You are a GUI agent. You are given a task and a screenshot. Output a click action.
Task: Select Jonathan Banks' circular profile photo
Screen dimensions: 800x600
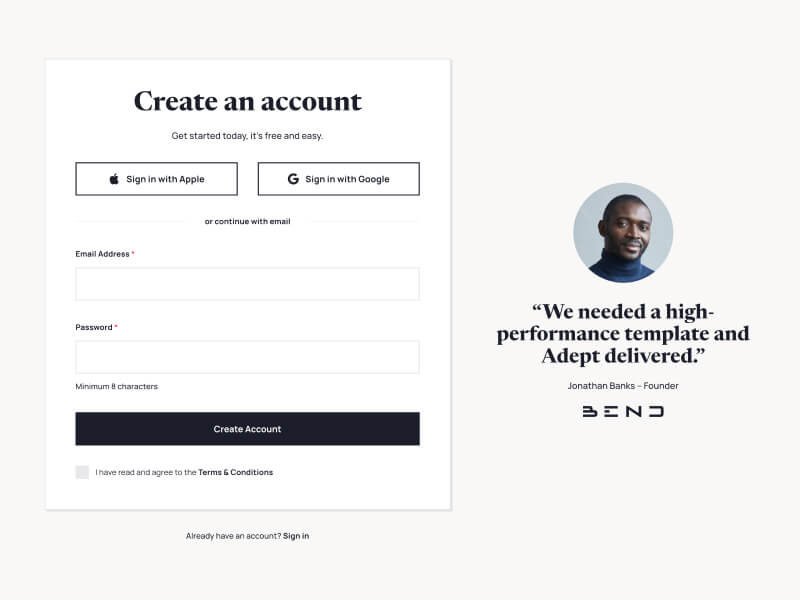tap(623, 233)
